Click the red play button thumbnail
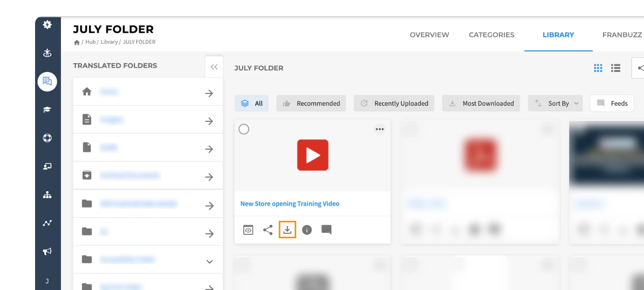 pos(313,155)
